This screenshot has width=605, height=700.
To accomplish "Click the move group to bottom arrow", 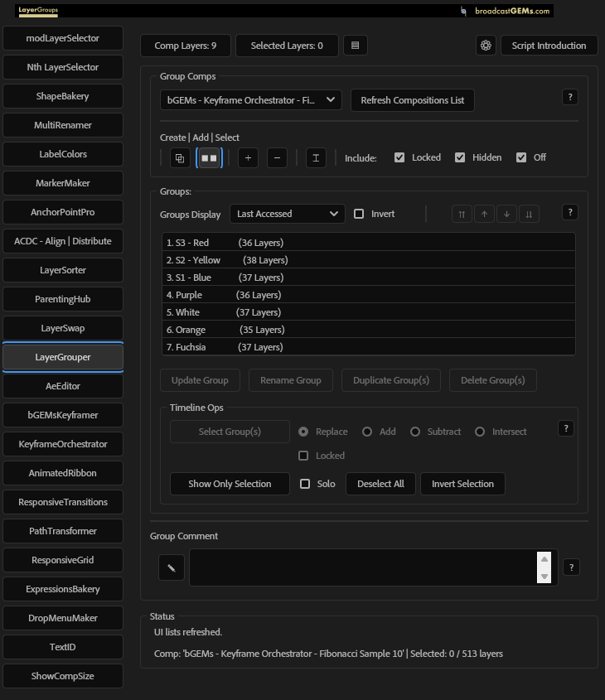I will coord(529,215).
